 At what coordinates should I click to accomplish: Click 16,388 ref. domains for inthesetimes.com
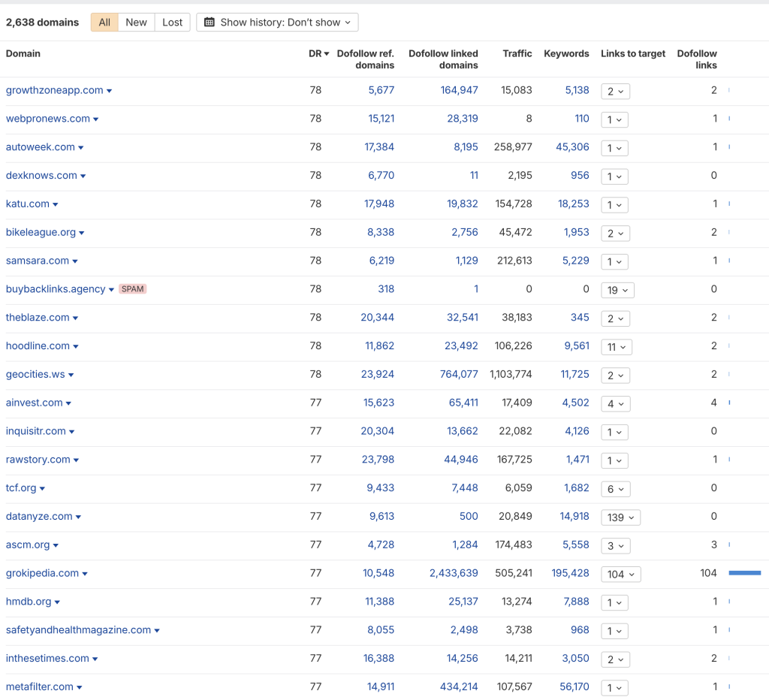pyautogui.click(x=378, y=658)
